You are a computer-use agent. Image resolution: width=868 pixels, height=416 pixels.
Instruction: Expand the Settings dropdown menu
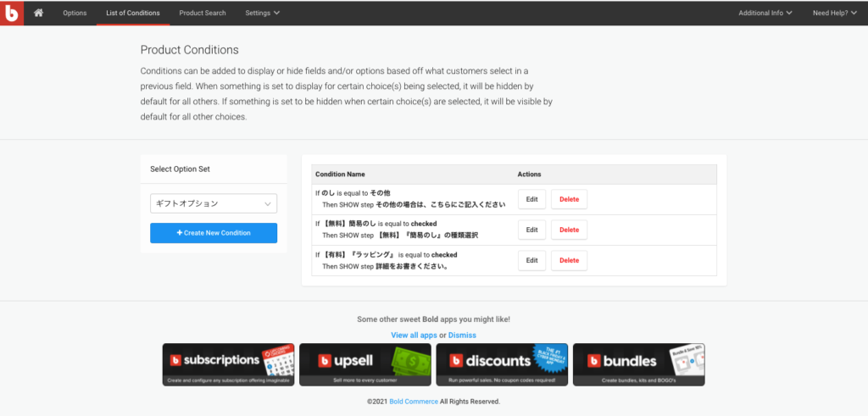point(262,13)
